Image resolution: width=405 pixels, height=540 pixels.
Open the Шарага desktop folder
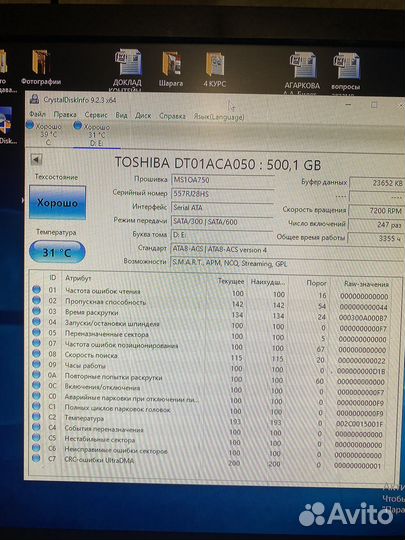click(x=171, y=69)
